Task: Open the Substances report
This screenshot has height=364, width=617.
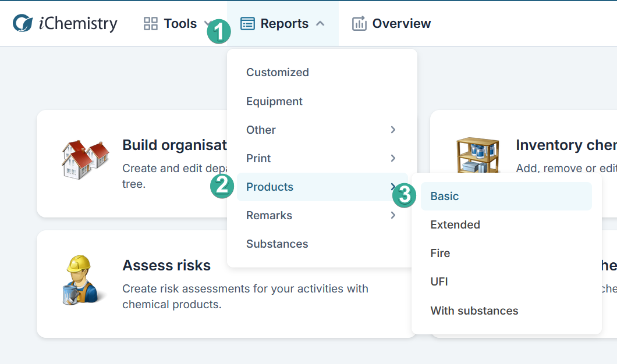Action: pyautogui.click(x=277, y=244)
